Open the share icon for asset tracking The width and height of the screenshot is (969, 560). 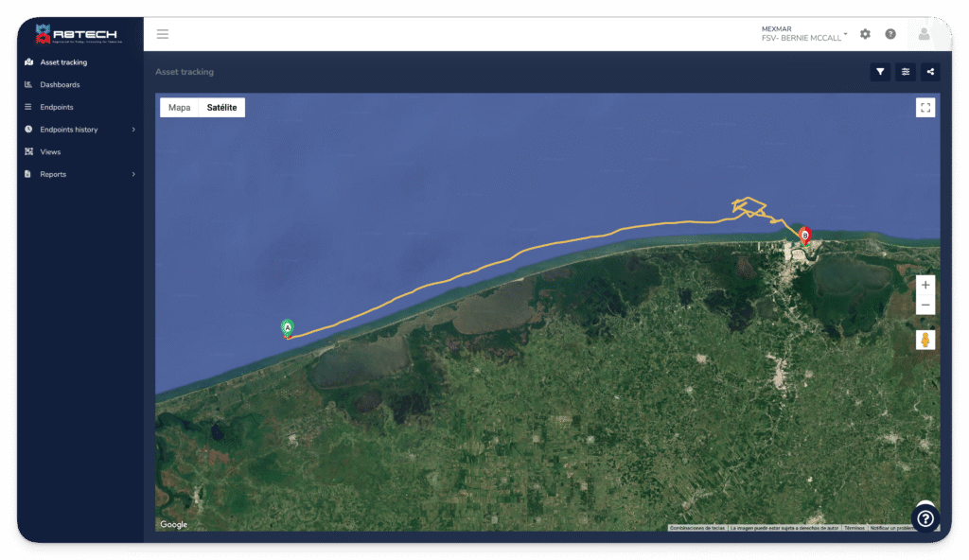[929, 71]
